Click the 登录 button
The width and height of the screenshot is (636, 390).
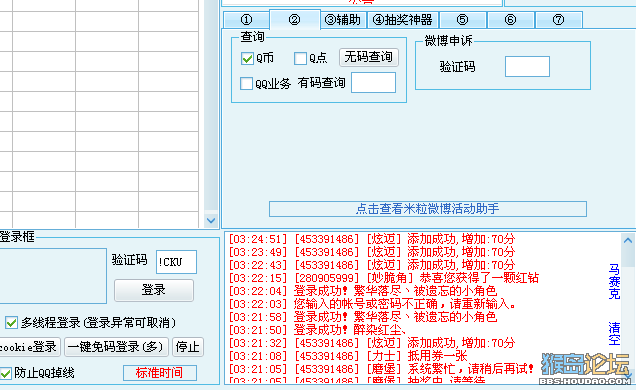click(x=154, y=290)
